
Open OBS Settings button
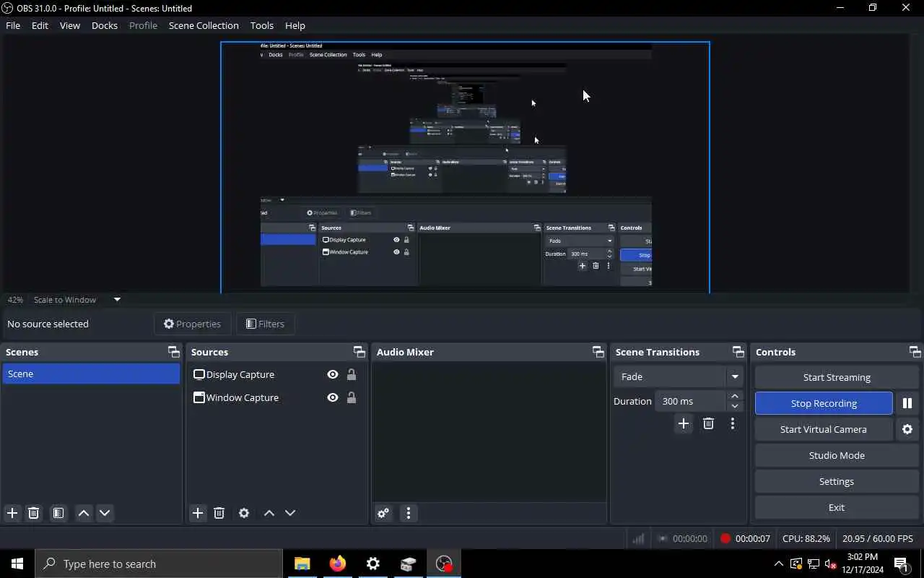pos(837,481)
